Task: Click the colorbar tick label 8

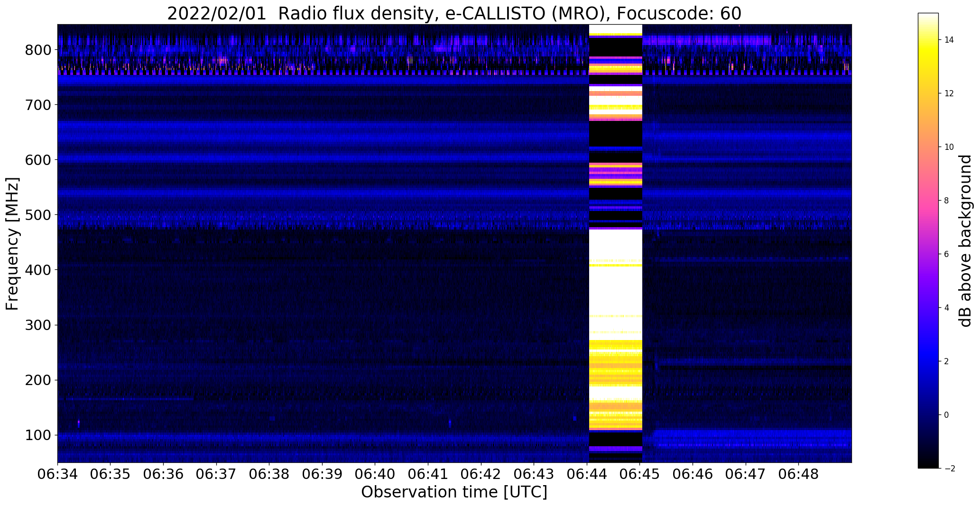Action: click(946, 201)
